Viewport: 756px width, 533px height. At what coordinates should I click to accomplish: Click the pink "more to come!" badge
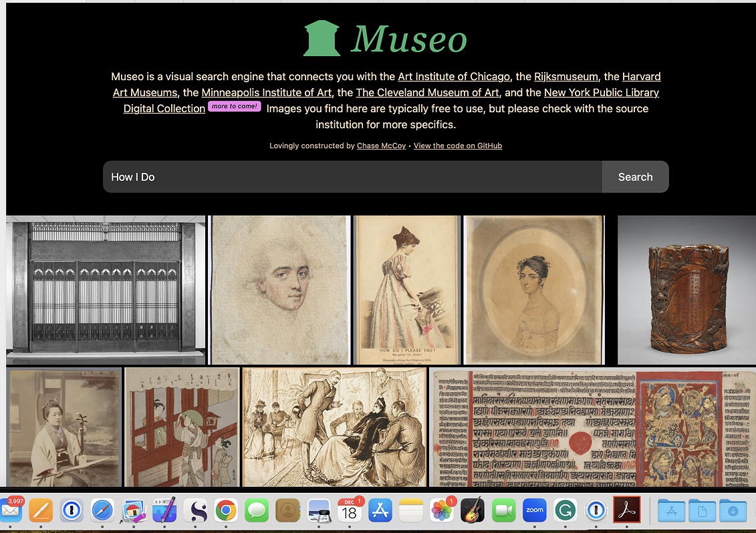point(235,106)
